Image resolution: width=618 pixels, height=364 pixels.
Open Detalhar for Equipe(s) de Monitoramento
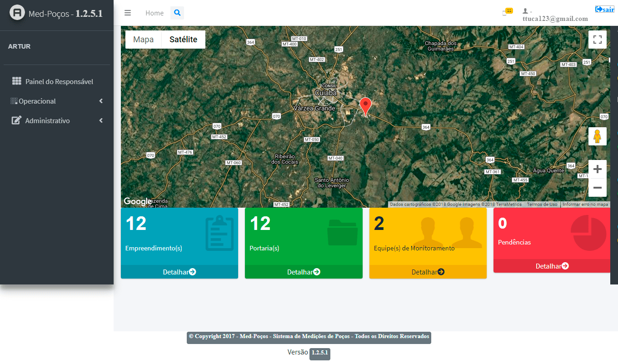pyautogui.click(x=428, y=272)
